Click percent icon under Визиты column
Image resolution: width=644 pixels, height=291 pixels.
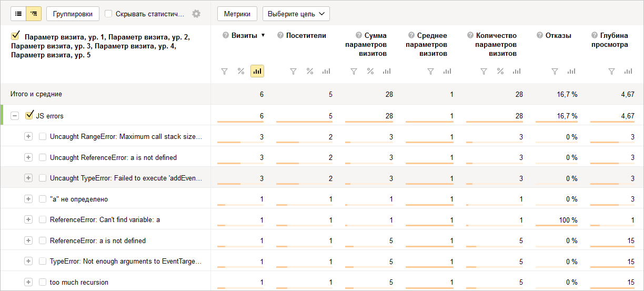click(x=241, y=71)
